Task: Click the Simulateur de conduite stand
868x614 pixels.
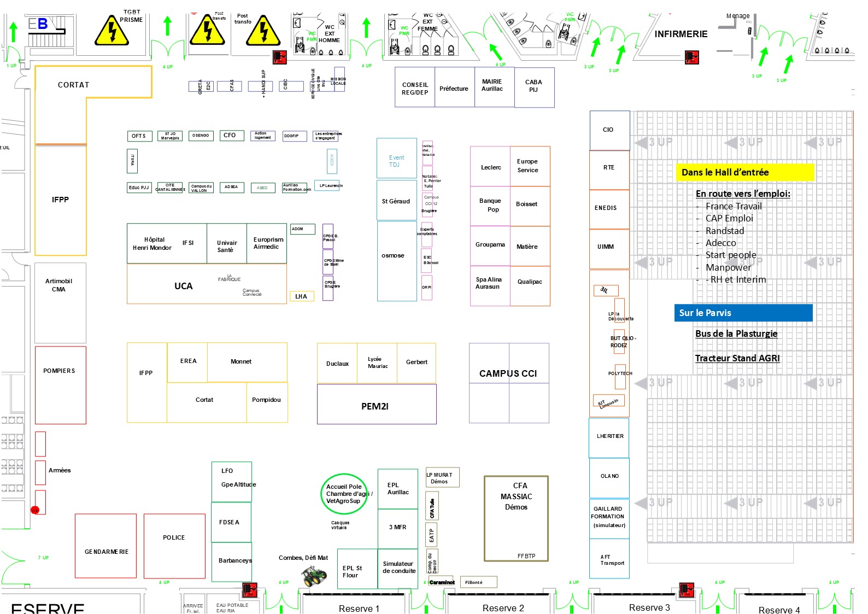Action: tap(398, 569)
